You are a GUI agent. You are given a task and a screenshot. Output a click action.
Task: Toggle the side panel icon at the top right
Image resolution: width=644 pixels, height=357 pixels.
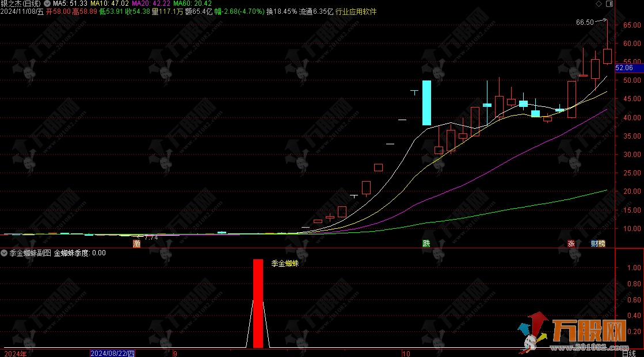pos(609,3)
